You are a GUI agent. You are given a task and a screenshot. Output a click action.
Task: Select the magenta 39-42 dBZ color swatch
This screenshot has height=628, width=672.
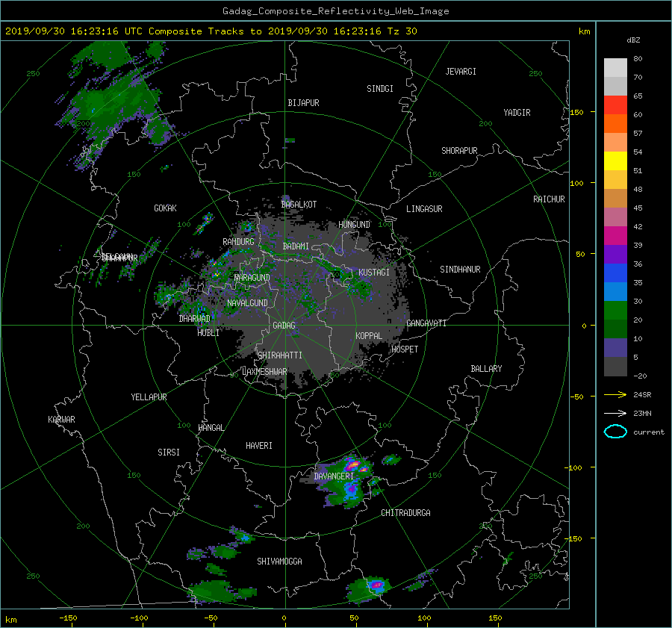615,236
